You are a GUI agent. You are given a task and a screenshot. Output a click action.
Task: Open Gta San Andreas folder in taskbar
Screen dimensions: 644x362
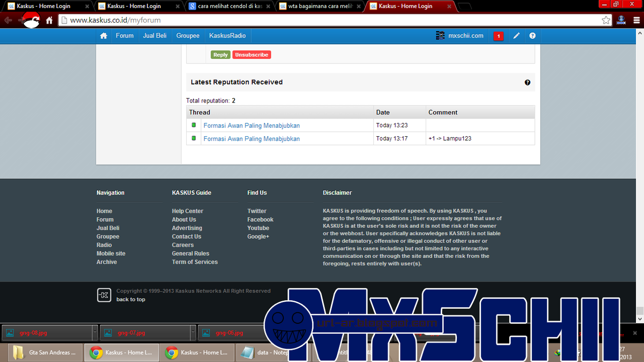pyautogui.click(x=45, y=352)
